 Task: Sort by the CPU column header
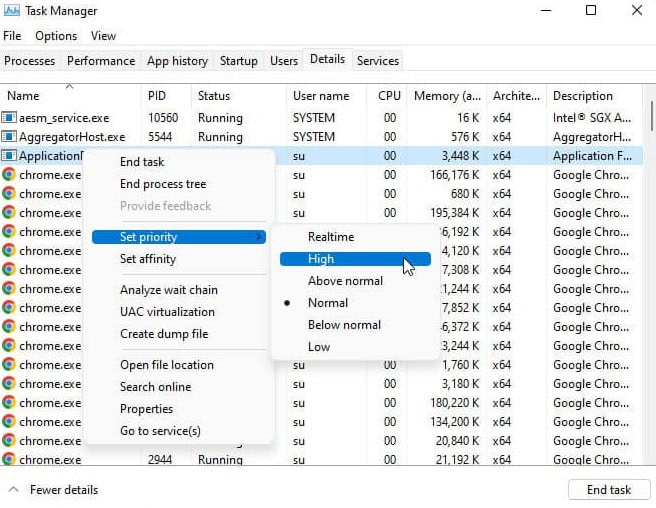[x=387, y=96]
